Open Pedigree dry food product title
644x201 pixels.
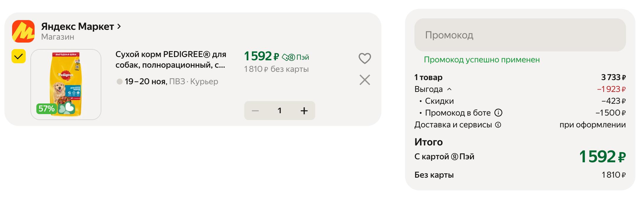coord(170,59)
